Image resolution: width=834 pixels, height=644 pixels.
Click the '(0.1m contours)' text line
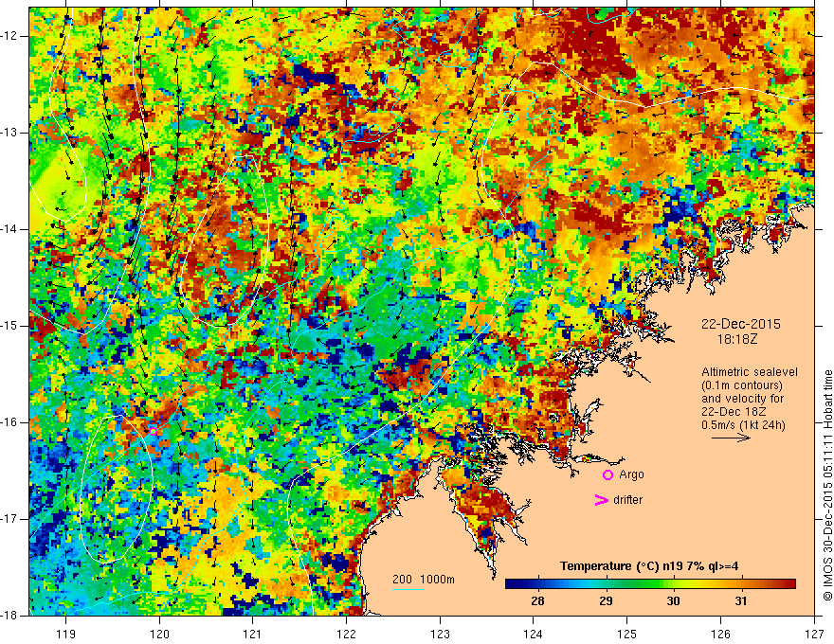741,385
